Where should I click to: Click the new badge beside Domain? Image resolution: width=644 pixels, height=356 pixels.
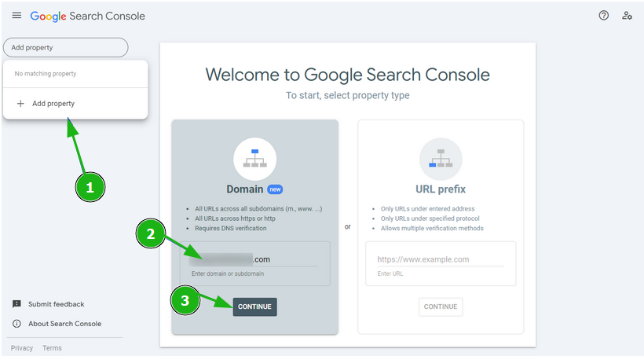tap(274, 189)
